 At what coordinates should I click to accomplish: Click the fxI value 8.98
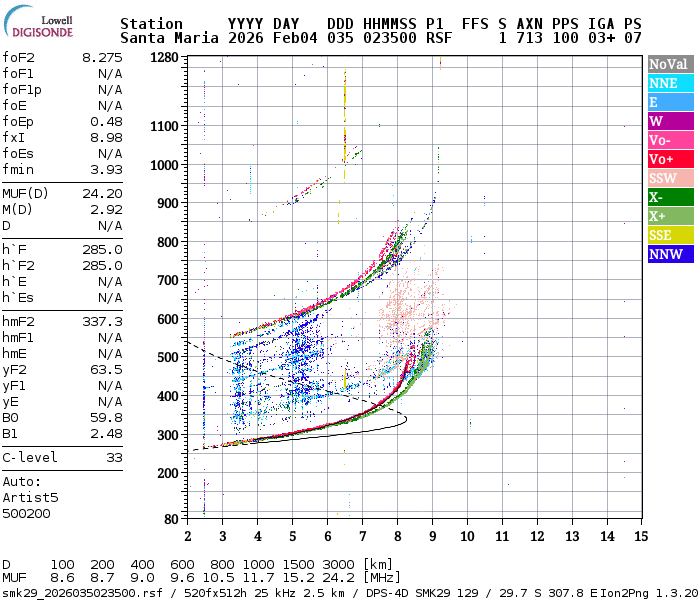point(106,138)
